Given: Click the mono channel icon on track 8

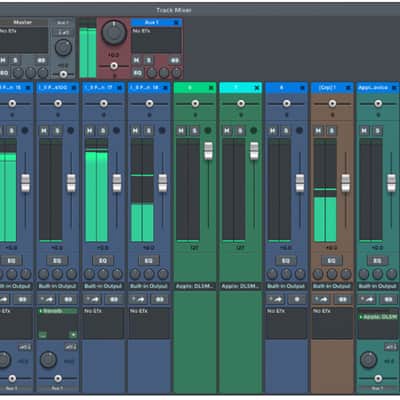Looking at the screenshot, I should [x=297, y=299].
